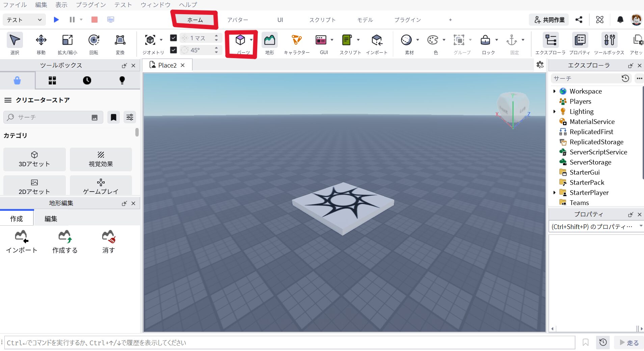
Task: Toggle the 1マス move snap checkbox
Action: (173, 38)
